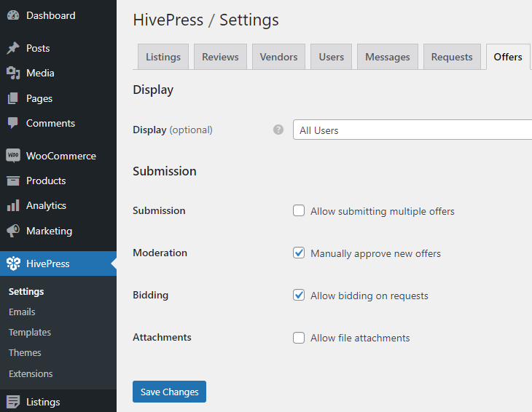
Task: Open the Products menu item
Action: point(58,181)
